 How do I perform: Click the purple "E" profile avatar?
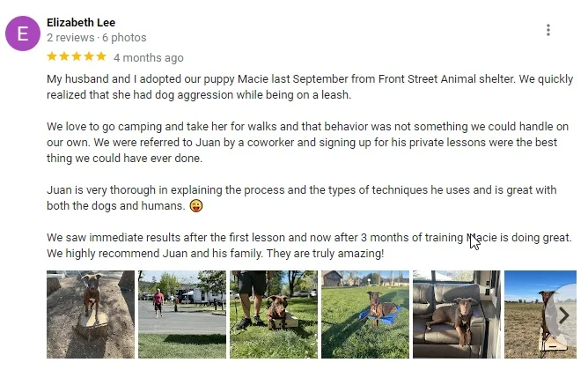coord(23,34)
